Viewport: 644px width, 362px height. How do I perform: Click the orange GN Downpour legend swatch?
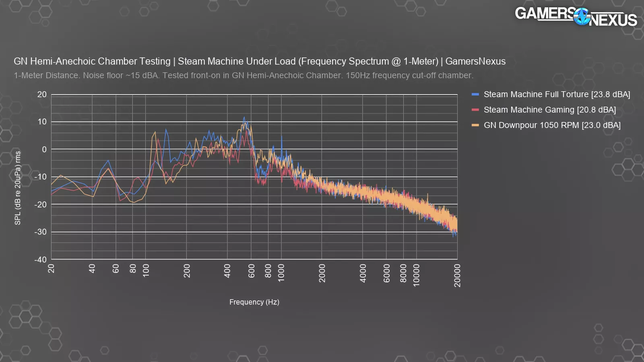click(475, 125)
